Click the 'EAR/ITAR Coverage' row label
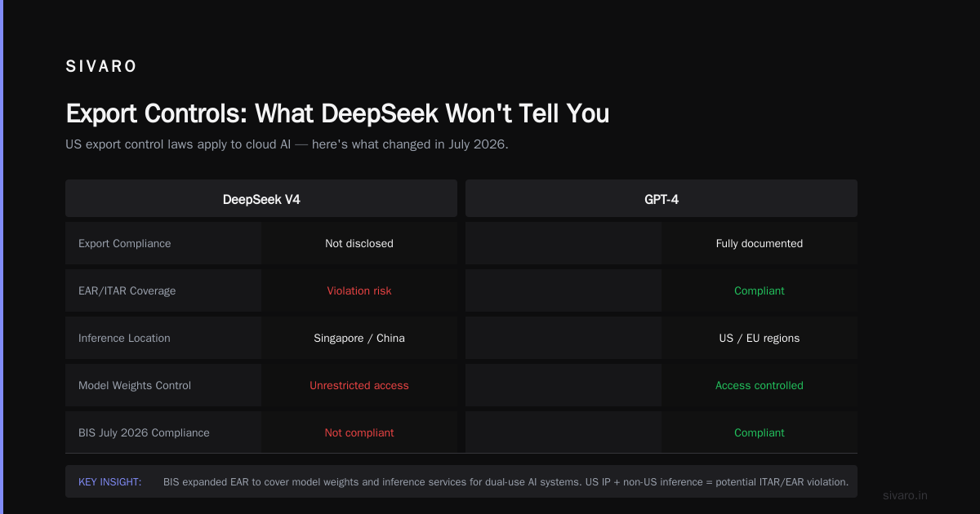 point(127,290)
